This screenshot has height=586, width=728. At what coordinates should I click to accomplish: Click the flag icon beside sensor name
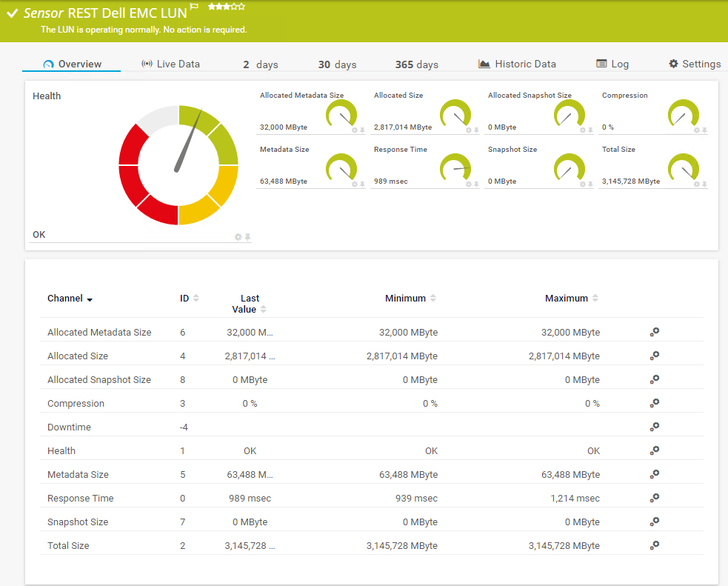pos(194,7)
